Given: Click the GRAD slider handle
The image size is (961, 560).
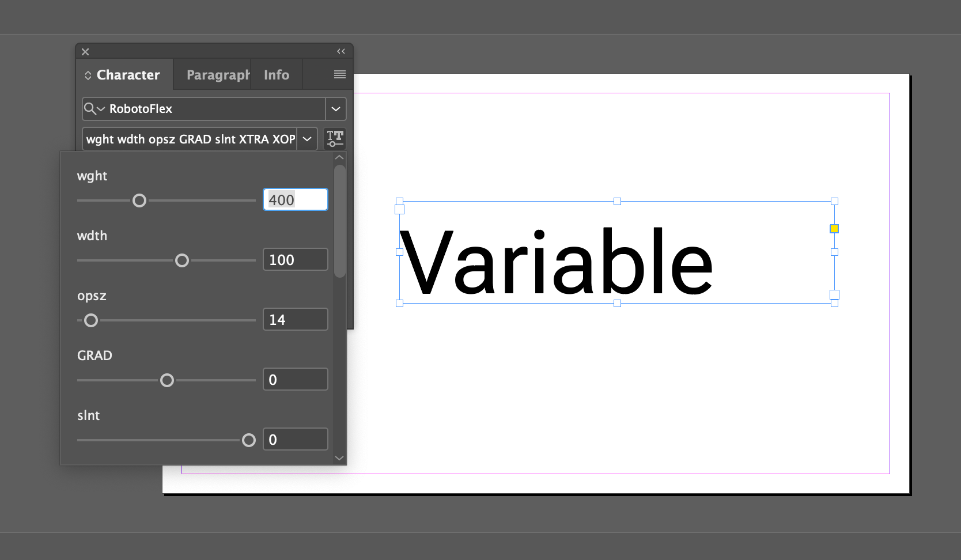Looking at the screenshot, I should 167,380.
